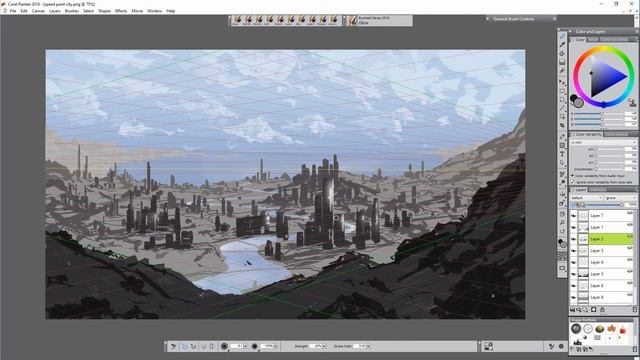This screenshot has height=360, width=640.
Task: Select the Lasso tool
Action: coord(562,100)
